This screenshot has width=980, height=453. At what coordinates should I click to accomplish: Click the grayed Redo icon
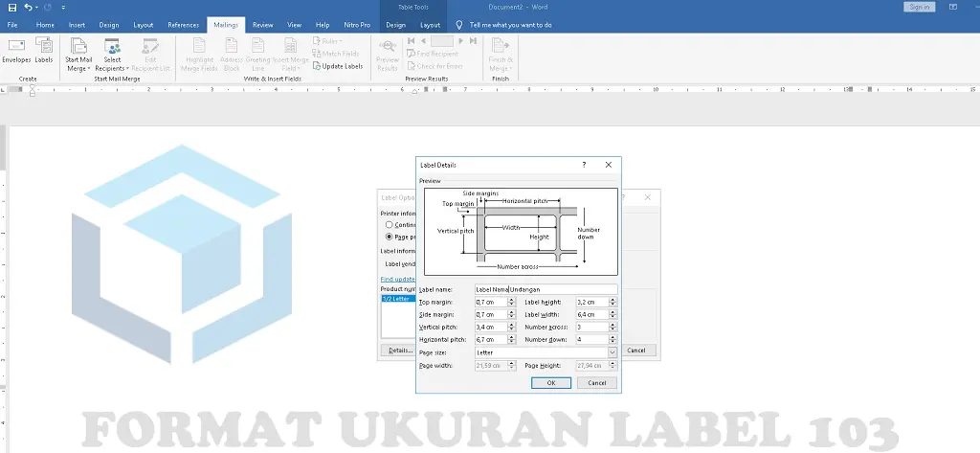pos(48,8)
